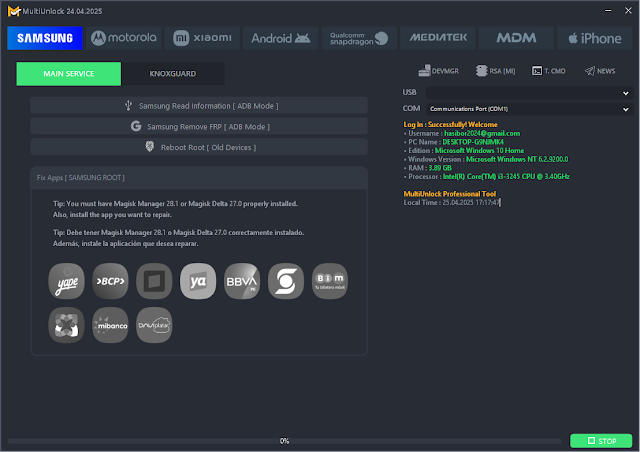Click the colorful star app icon
Viewport: 640px width, 452px height.
(67, 325)
